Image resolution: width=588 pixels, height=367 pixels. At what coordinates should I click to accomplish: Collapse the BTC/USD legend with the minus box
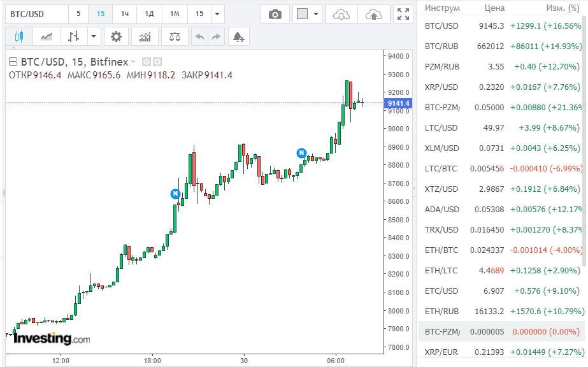pyautogui.click(x=13, y=62)
